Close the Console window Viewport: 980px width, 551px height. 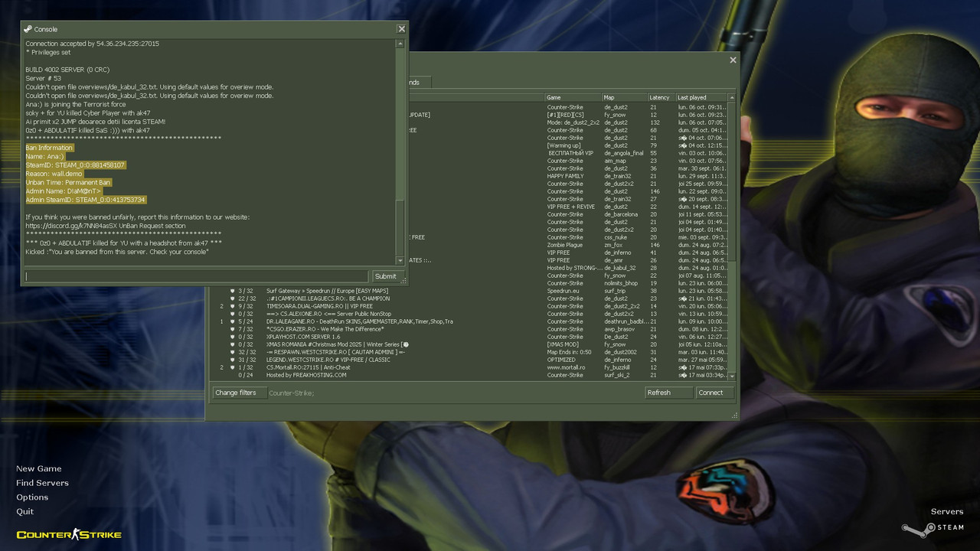[x=401, y=29]
